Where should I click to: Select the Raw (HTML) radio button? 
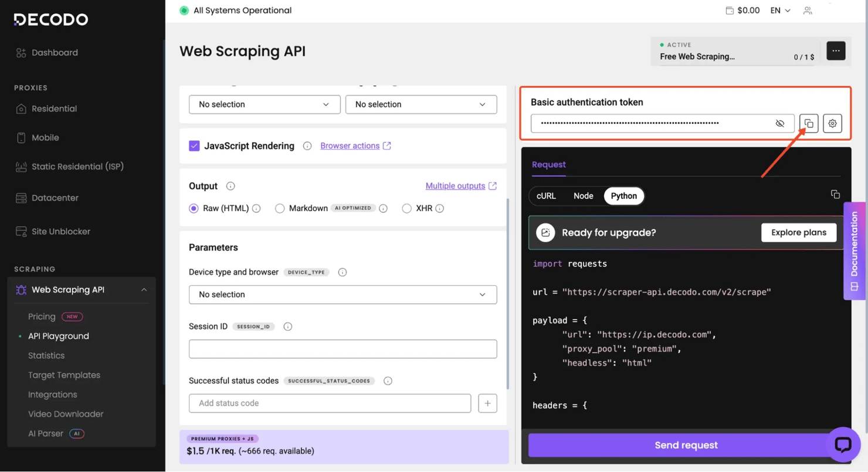[194, 208]
